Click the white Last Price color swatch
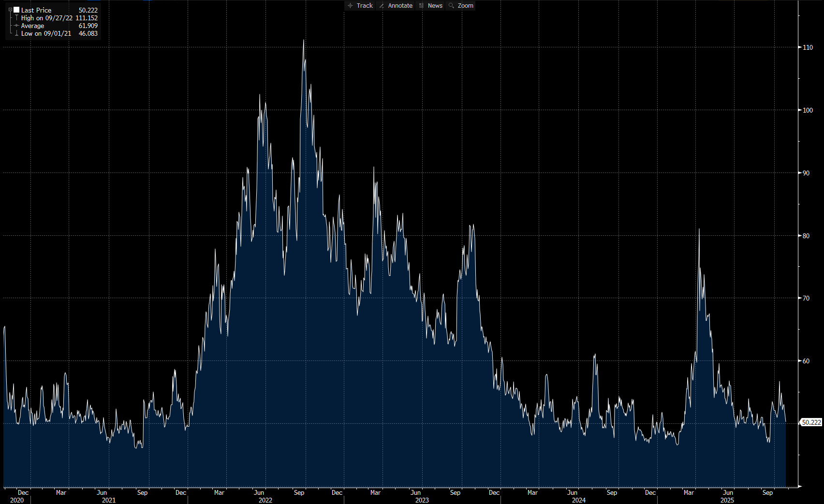 tap(16, 10)
